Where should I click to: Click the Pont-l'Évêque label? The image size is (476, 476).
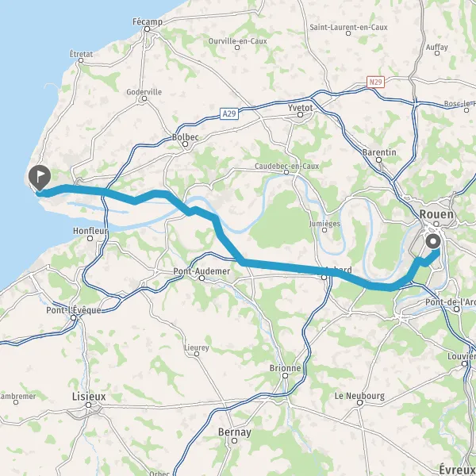74,310
